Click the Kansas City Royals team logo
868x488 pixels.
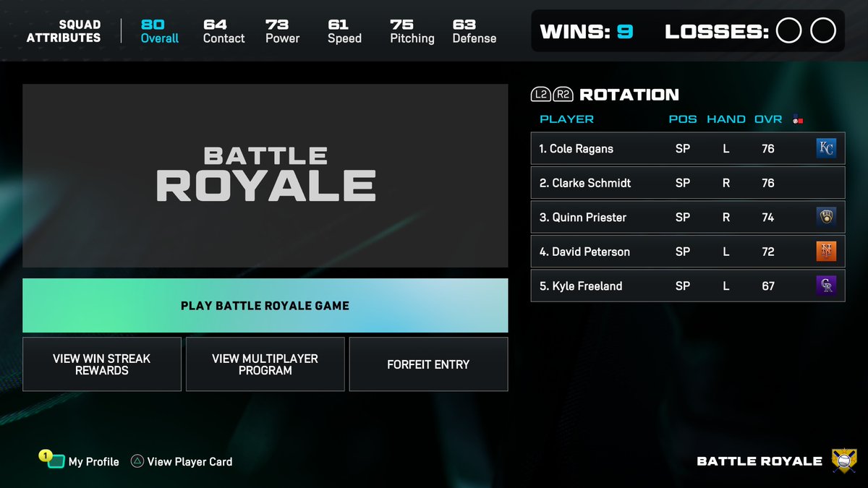826,149
